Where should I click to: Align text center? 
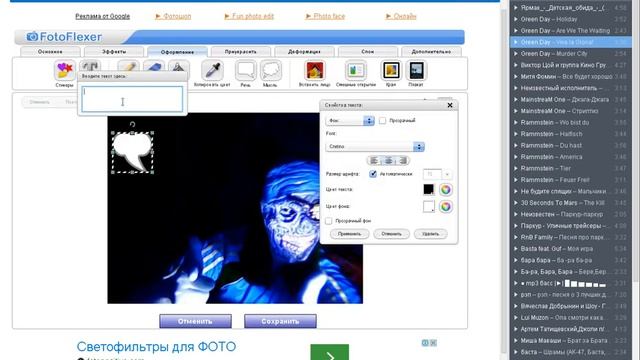[389, 161]
